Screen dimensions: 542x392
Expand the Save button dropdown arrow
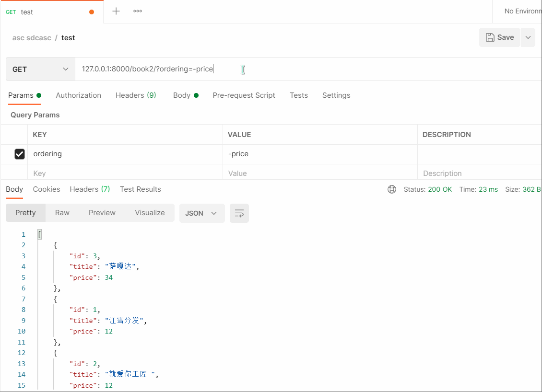(528, 37)
